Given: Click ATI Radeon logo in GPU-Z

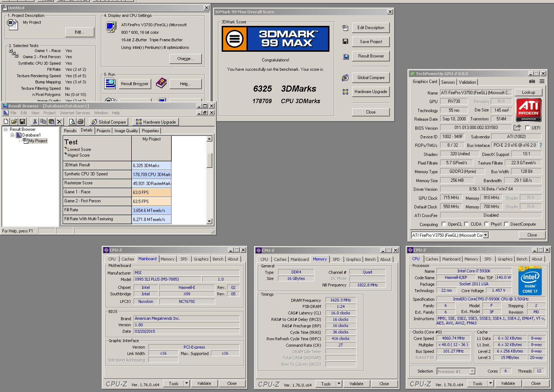Looking at the screenshot, I should click(528, 110).
